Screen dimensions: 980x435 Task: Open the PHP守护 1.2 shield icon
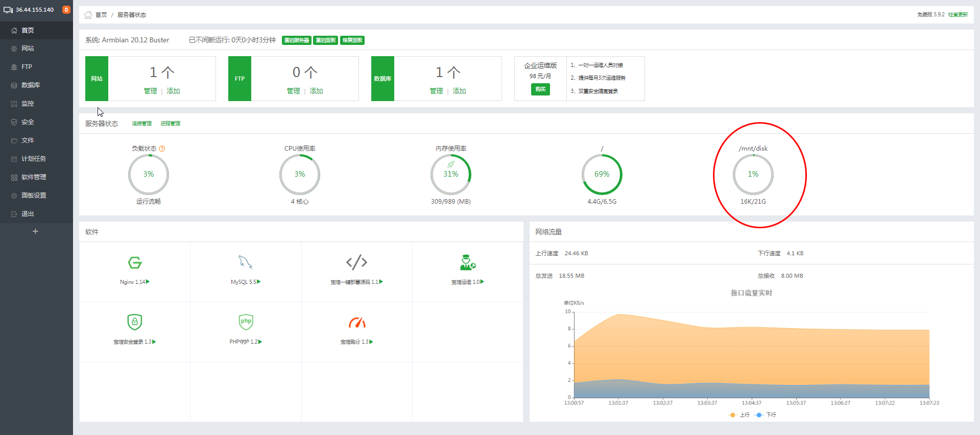pos(246,322)
